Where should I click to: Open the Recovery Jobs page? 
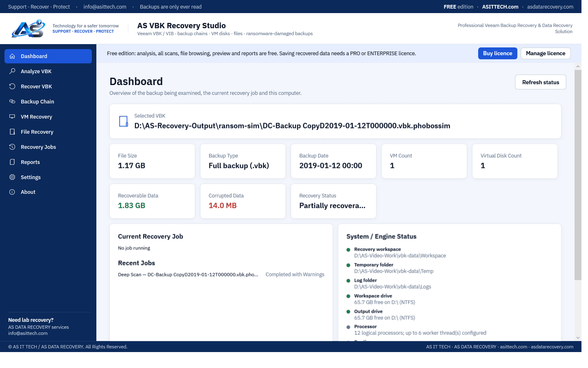[48, 147]
